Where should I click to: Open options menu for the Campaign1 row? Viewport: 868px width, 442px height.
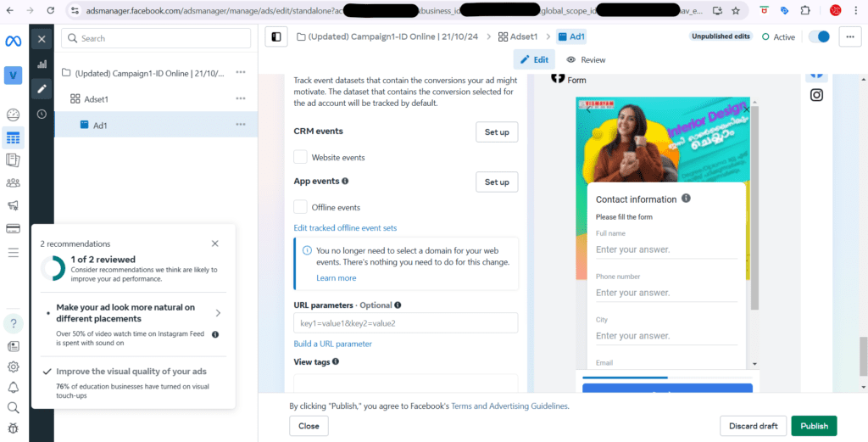tap(241, 72)
